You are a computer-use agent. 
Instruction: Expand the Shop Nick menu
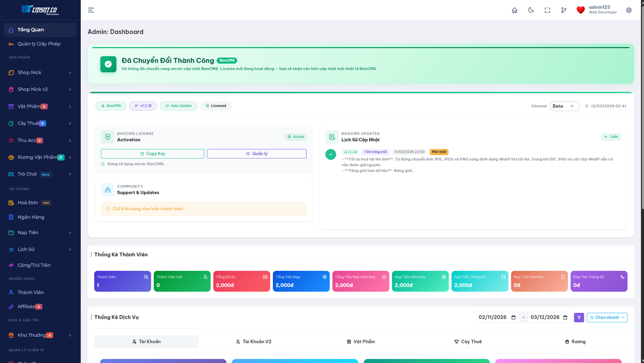(x=30, y=72)
